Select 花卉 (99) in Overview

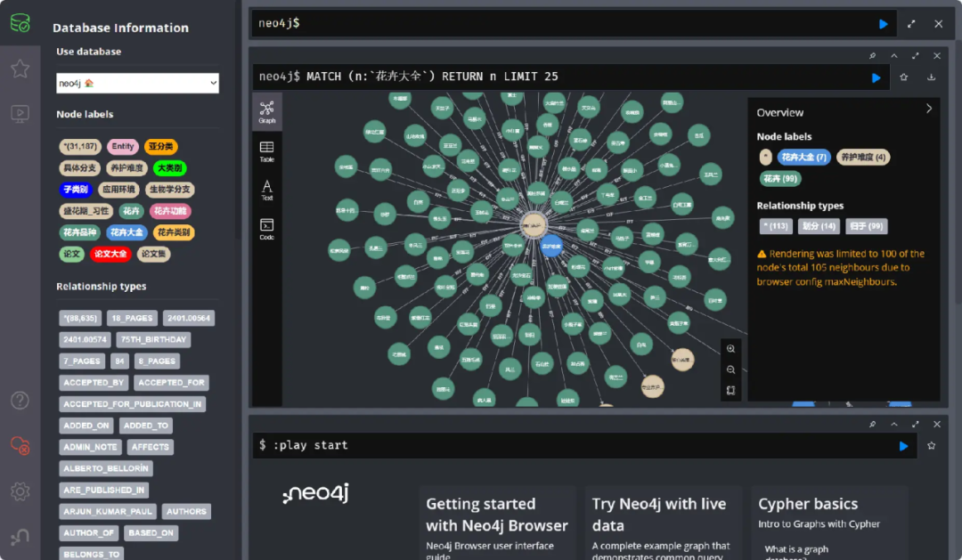click(x=780, y=179)
